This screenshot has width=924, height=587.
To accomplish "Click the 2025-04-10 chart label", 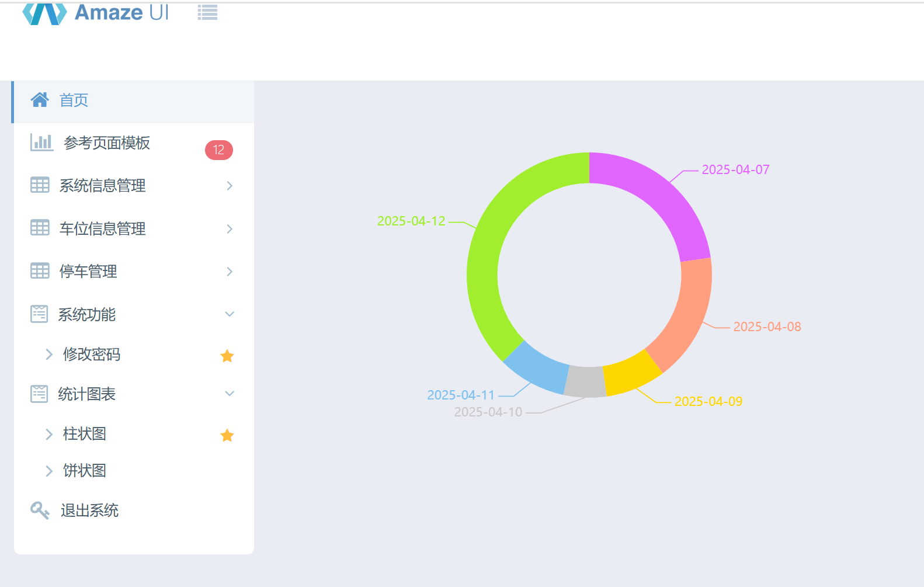I will click(488, 412).
